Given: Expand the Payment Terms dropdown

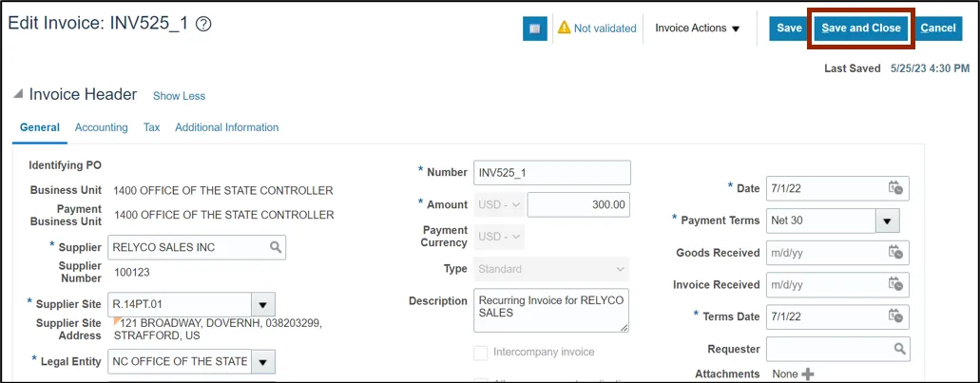Looking at the screenshot, I should point(887,220).
